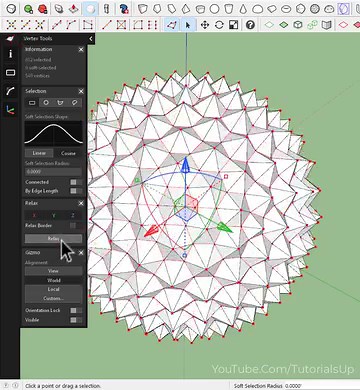
Task: Click the red sphere toolbar icon
Action: (x=42, y=9)
